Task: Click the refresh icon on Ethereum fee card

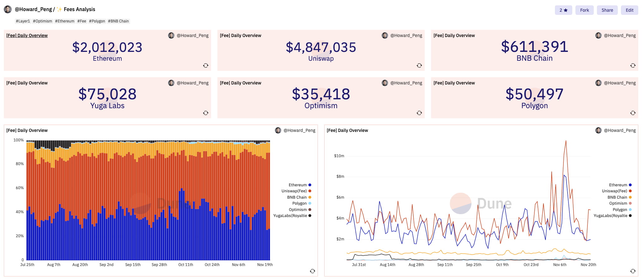Action: click(x=206, y=65)
